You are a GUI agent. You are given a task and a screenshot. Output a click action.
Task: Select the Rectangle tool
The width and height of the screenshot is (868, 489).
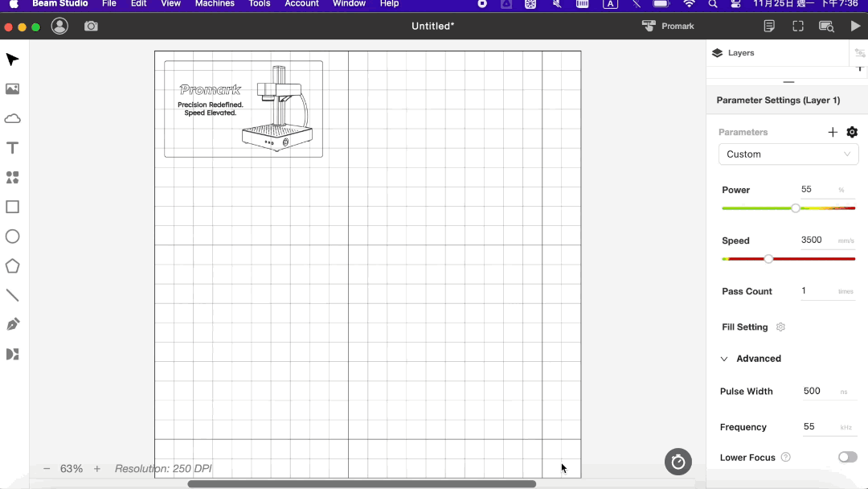[12, 208]
